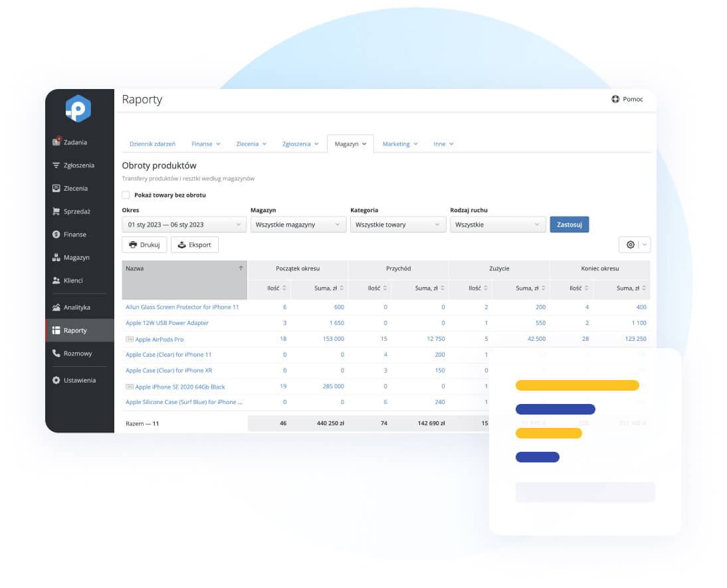This screenshot has height=588, width=727.
Task: Open the Rodzaj ruchu dropdown
Action: pos(497,225)
